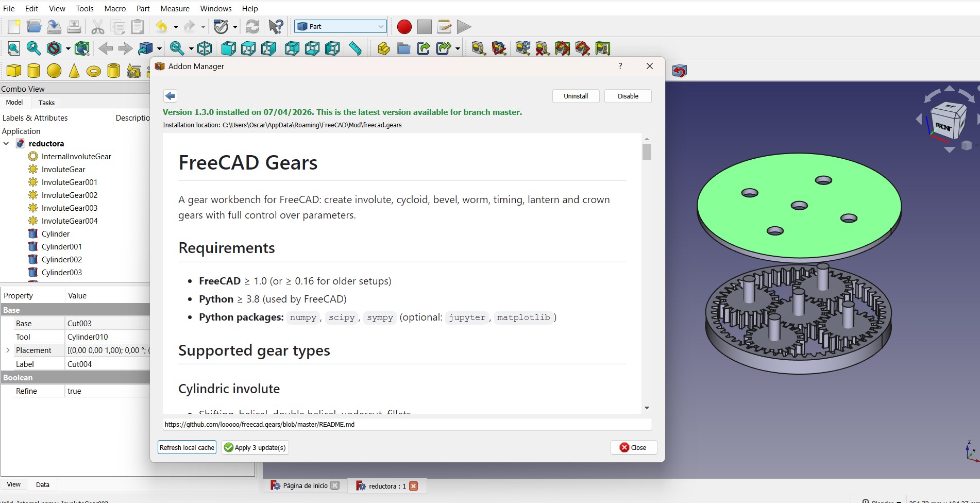The height and width of the screenshot is (503, 980).
Task: Open the Redo history dropdown arrow
Action: tap(203, 27)
